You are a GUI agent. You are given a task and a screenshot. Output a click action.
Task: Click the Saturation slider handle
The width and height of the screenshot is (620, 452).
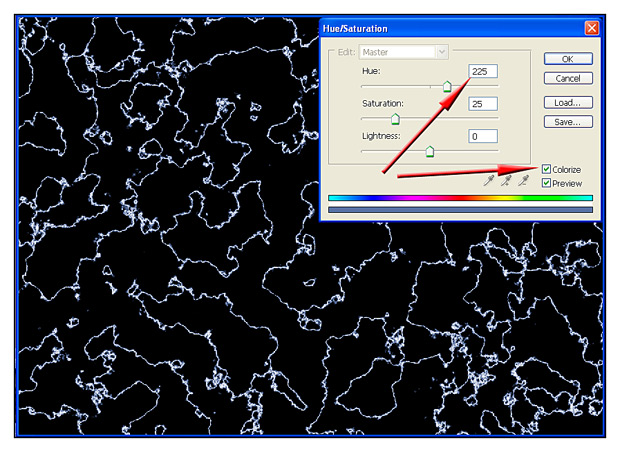pyautogui.click(x=395, y=119)
